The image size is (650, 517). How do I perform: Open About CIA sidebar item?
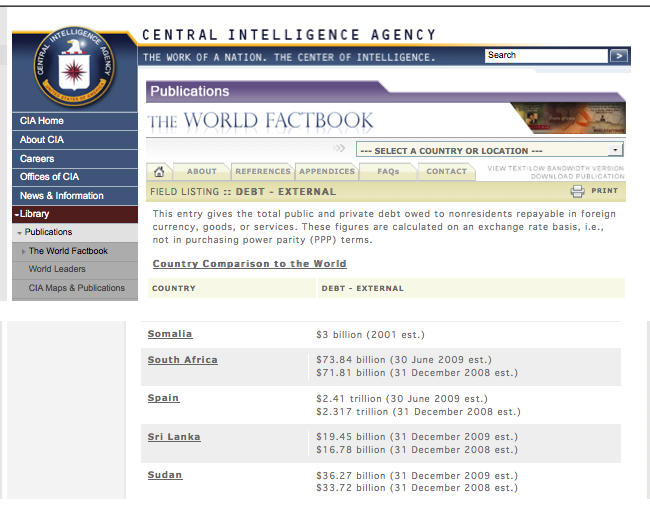coord(75,140)
